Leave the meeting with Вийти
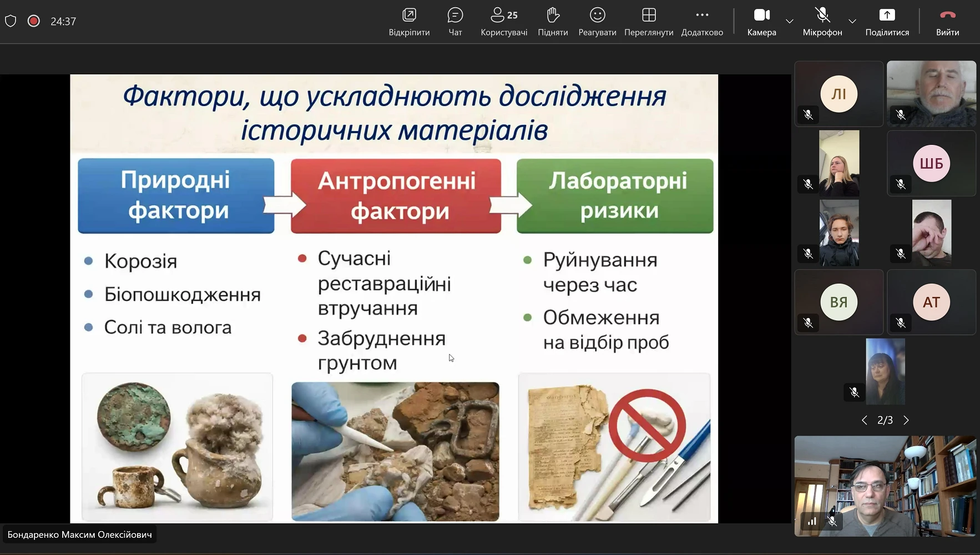 pos(947,21)
